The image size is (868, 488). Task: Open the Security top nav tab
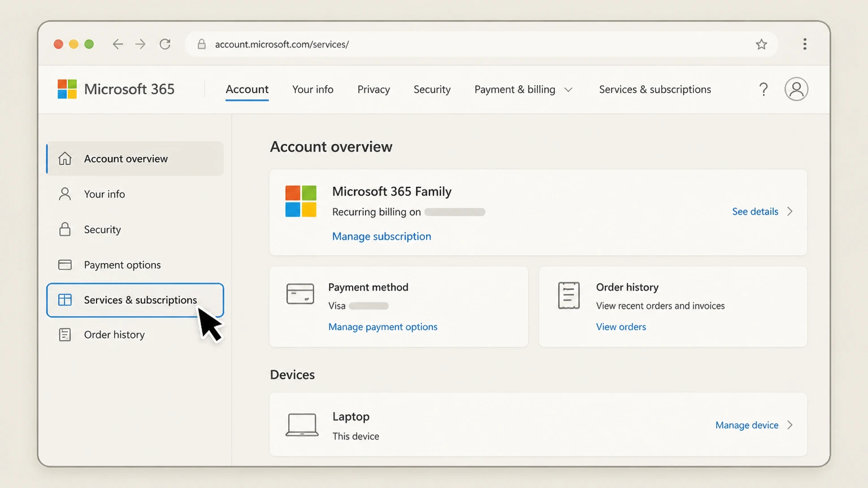point(432,89)
